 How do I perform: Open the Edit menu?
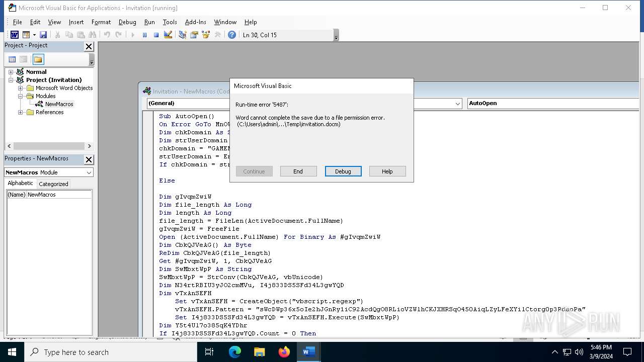pyautogui.click(x=35, y=22)
